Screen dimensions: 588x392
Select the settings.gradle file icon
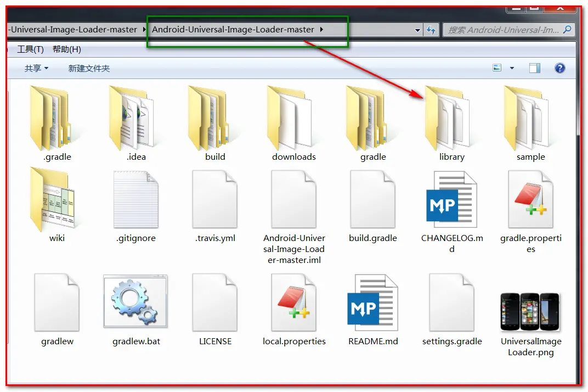(452, 303)
